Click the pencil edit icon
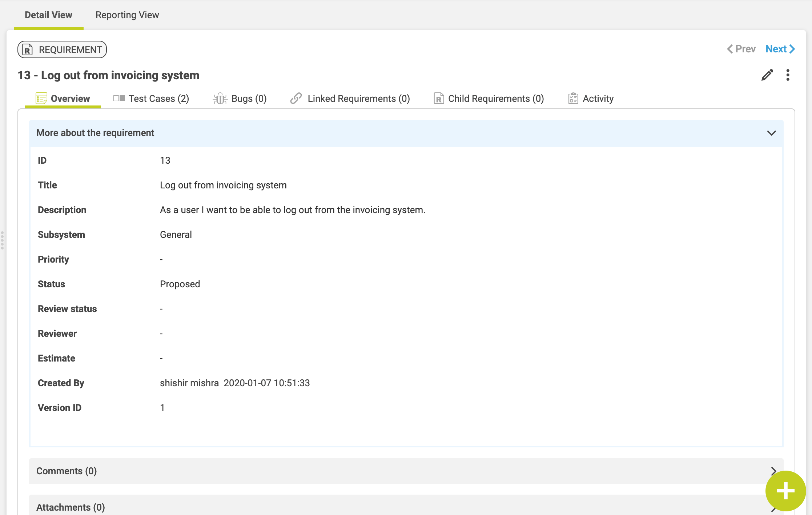The width and height of the screenshot is (812, 515). tap(767, 75)
